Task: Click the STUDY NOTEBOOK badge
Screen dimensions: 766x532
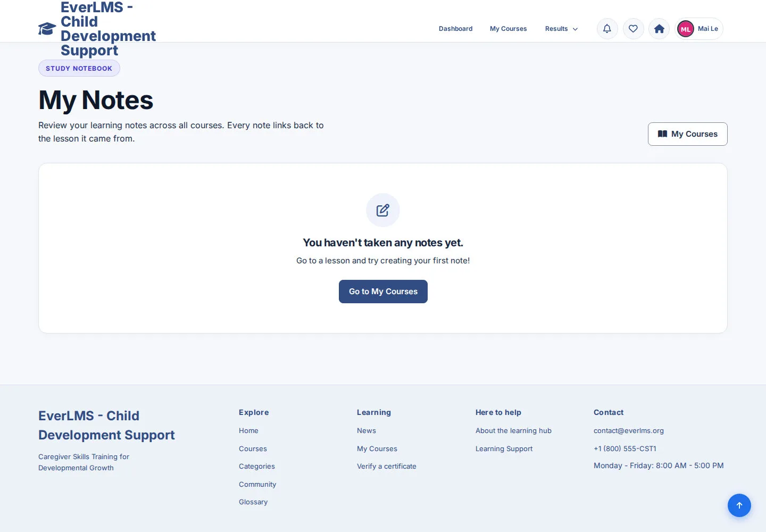Action: [x=79, y=68]
